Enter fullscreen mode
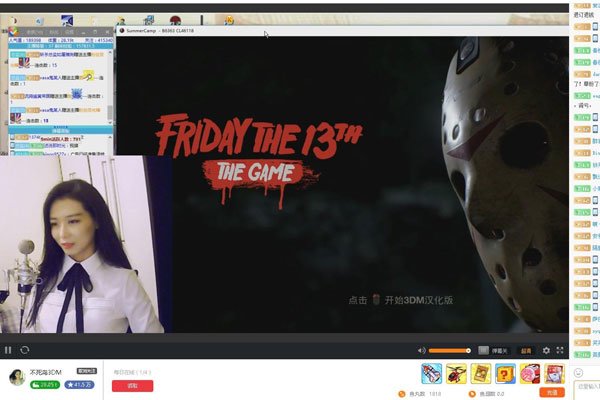The image size is (600, 400). pos(560,350)
